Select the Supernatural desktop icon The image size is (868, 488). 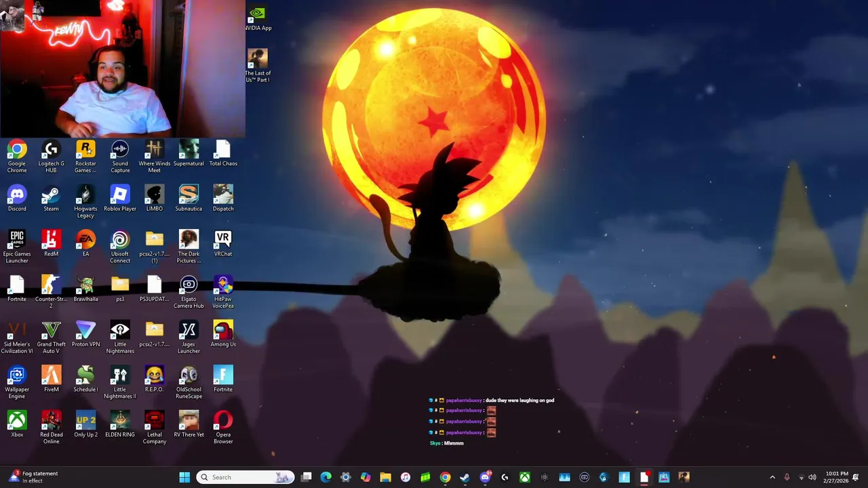point(189,153)
